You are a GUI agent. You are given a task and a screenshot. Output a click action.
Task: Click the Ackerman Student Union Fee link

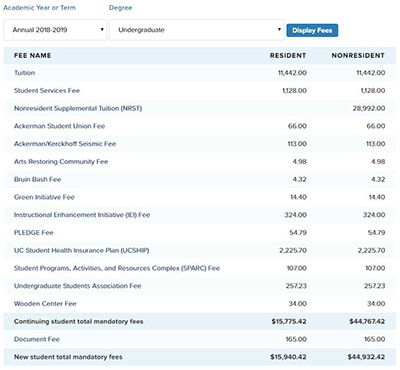pos(59,126)
